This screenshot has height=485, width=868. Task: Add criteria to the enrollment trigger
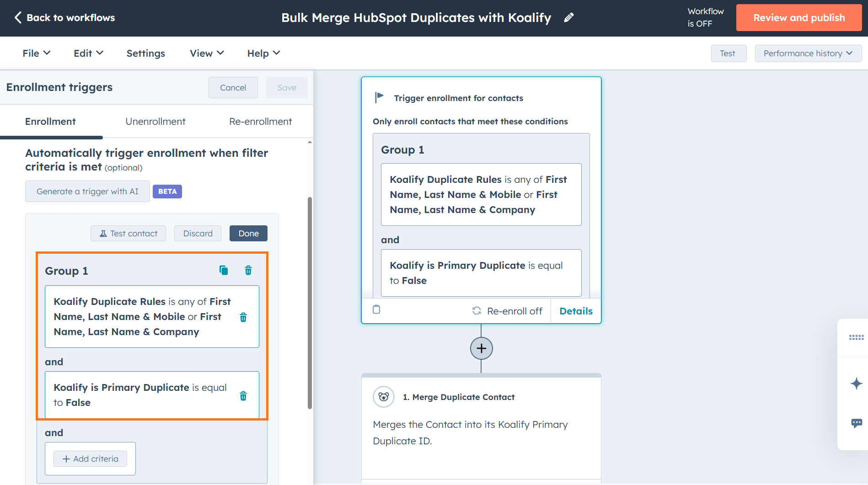(90, 458)
